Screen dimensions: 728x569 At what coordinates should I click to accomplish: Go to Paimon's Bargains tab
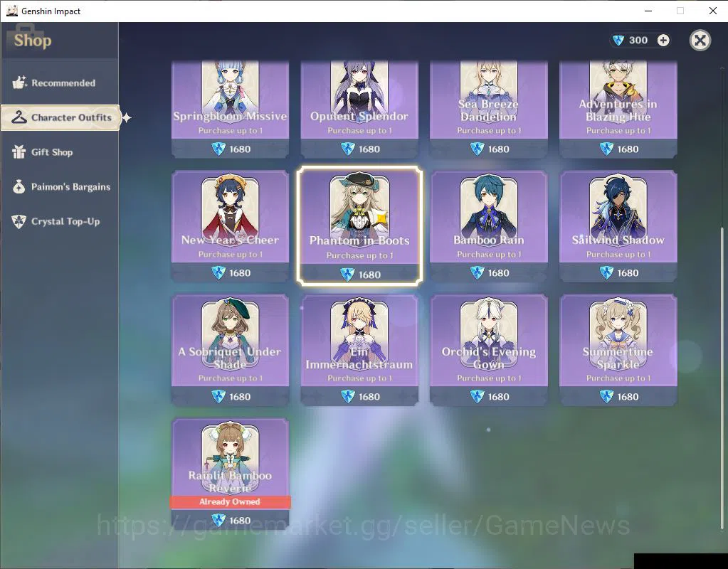(60, 187)
